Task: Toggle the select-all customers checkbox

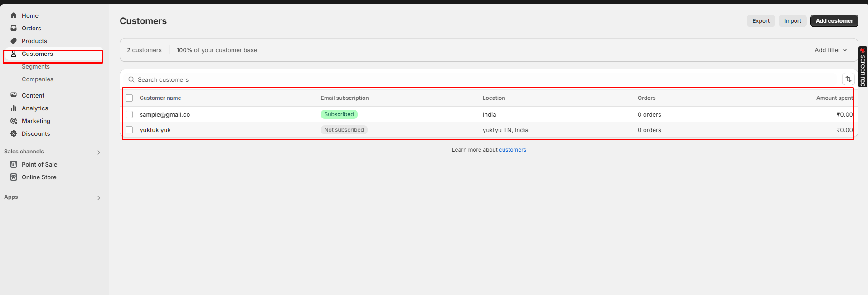Action: 129,98
